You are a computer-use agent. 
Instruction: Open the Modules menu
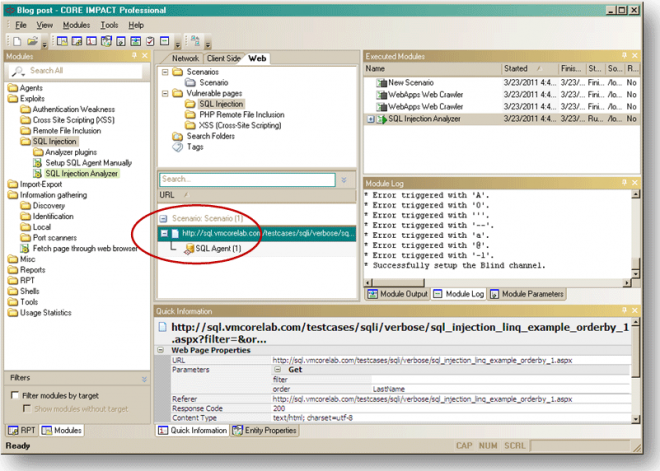tap(76, 25)
